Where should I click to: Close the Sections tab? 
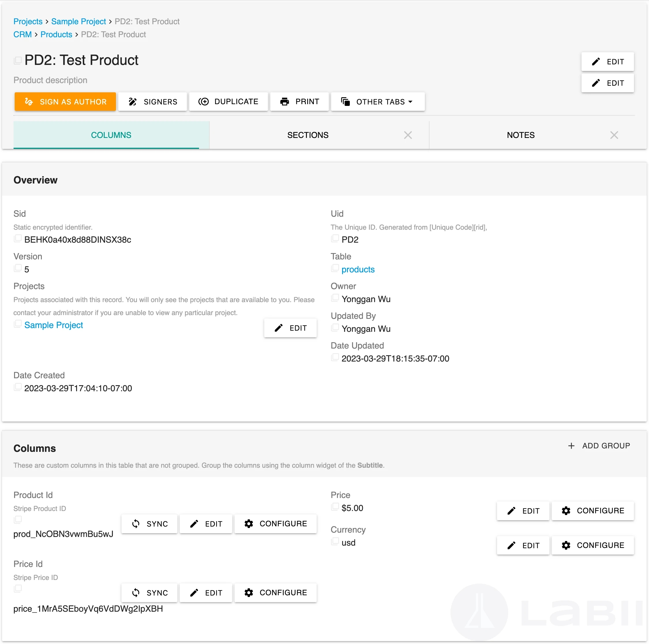(x=408, y=135)
